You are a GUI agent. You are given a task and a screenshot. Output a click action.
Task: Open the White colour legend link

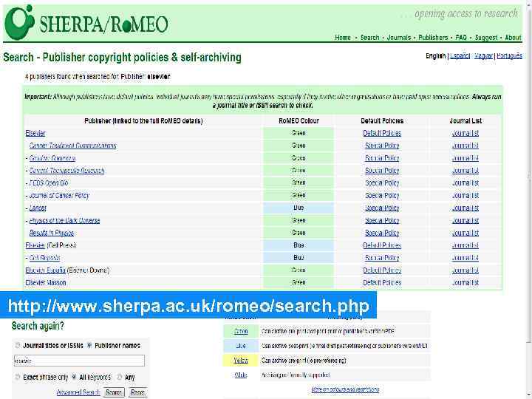(x=241, y=375)
